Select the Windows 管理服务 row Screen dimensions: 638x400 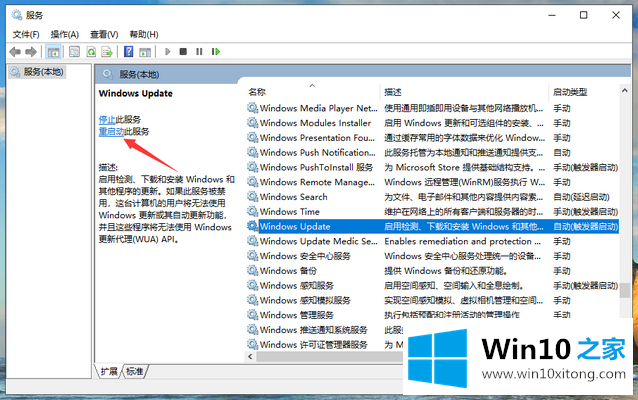click(433, 315)
